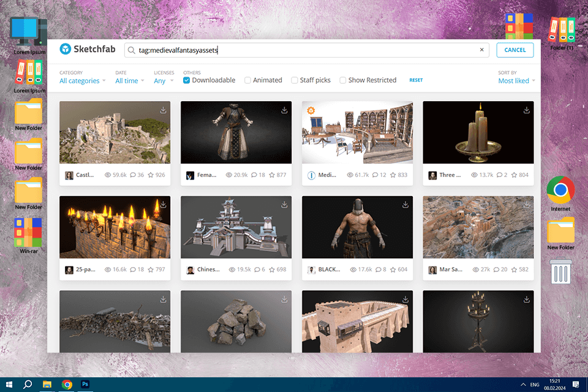Click the 25-pa... author avatar
The image size is (588, 392).
pyautogui.click(x=69, y=269)
